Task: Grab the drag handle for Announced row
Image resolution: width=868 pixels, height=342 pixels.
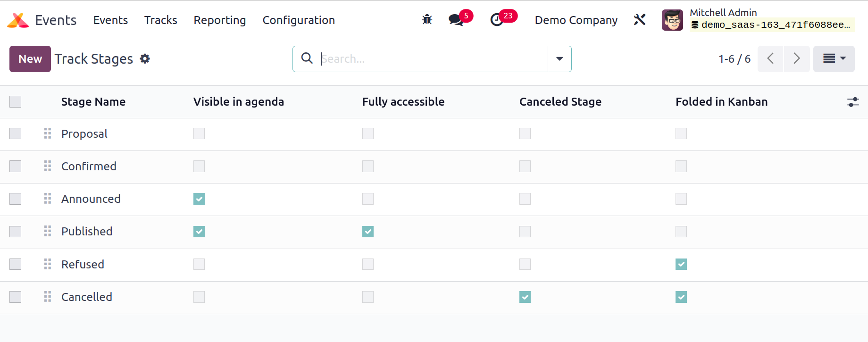Action: [x=48, y=199]
